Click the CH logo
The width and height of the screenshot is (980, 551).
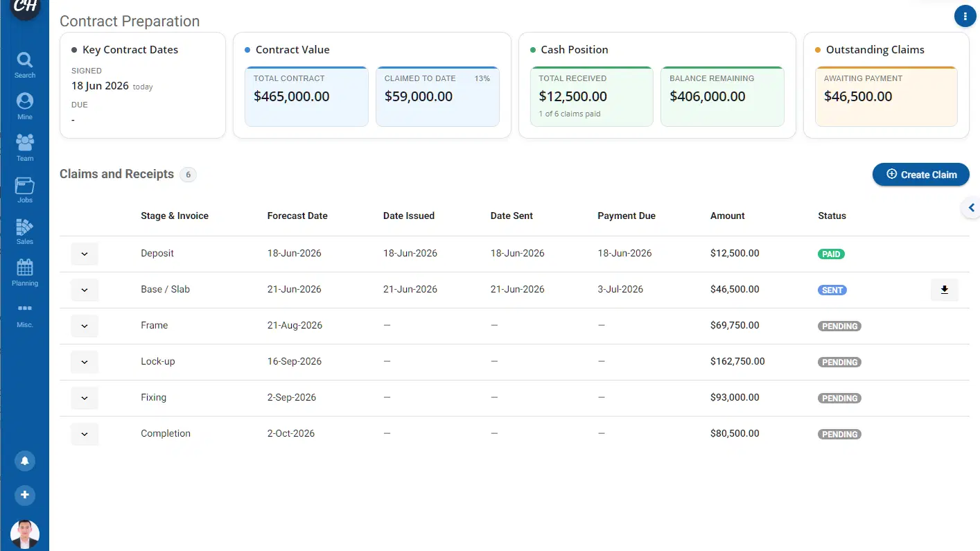point(25,7)
